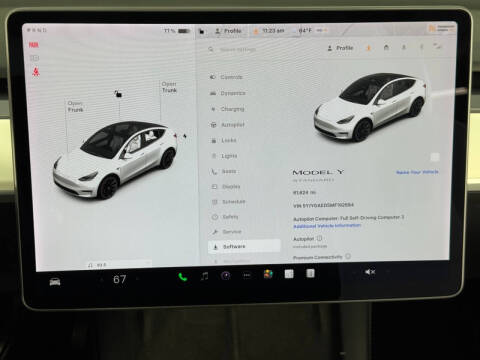
Task: Open Profile in the top status bar
Action: point(228,31)
